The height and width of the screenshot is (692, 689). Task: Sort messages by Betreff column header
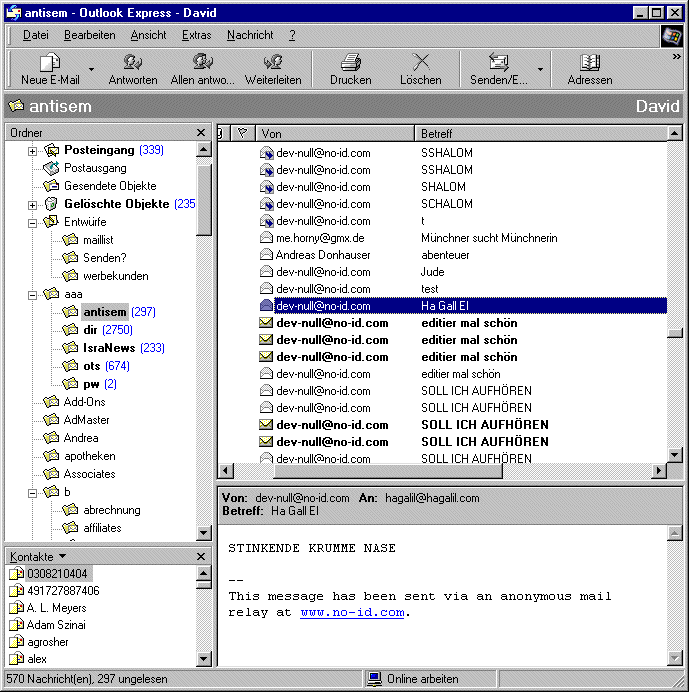[540, 133]
